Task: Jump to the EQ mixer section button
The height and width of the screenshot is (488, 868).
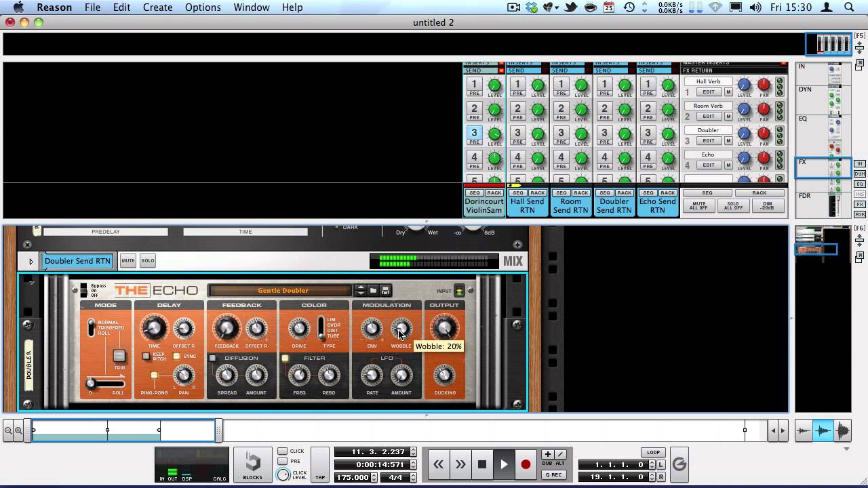Action: [x=860, y=184]
